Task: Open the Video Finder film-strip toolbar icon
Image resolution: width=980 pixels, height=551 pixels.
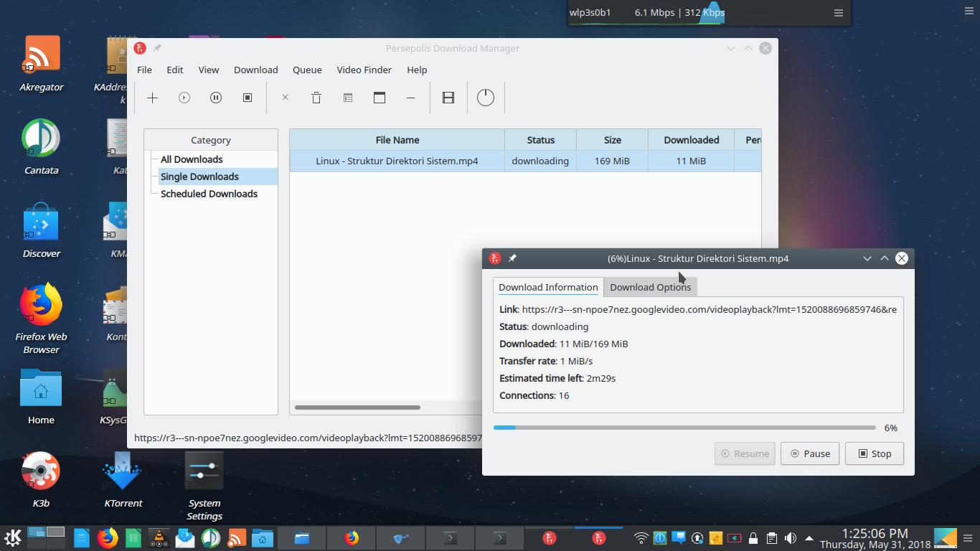Action: coord(448,98)
